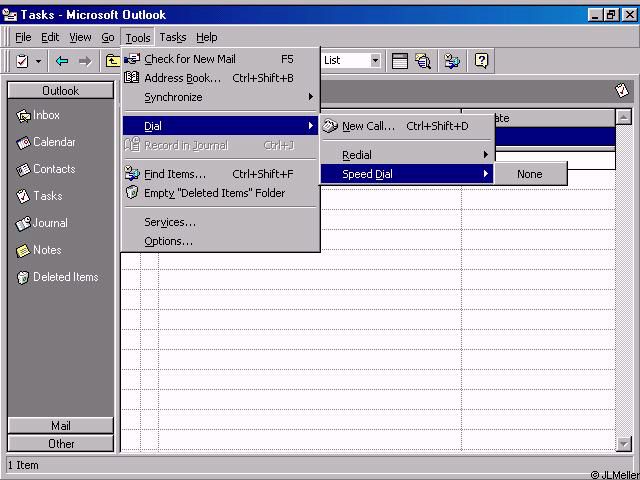This screenshot has width=640, height=480.
Task: Choose Find Items in Tools menu
Action: (x=175, y=174)
